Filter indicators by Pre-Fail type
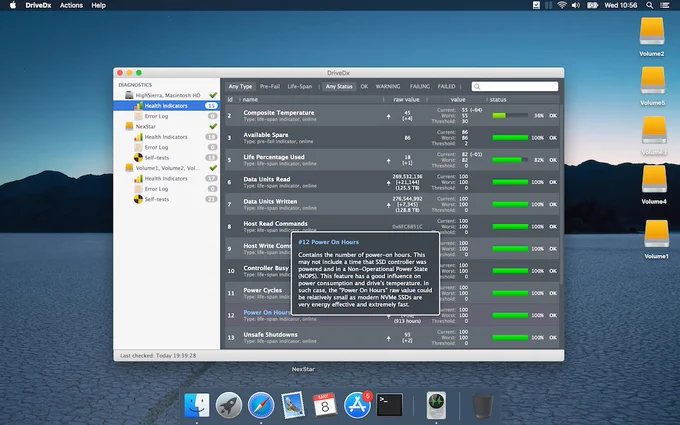 [x=270, y=86]
